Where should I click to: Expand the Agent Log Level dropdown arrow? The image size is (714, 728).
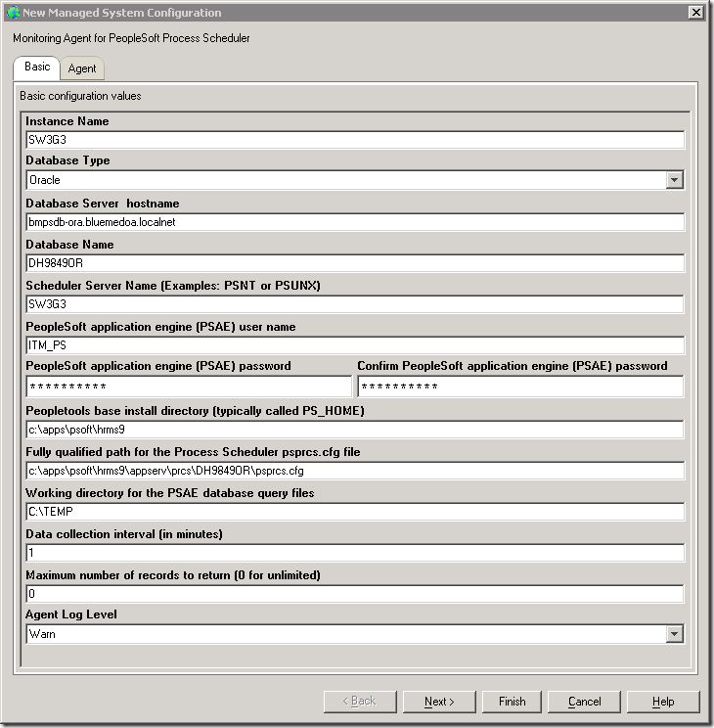pos(674,634)
